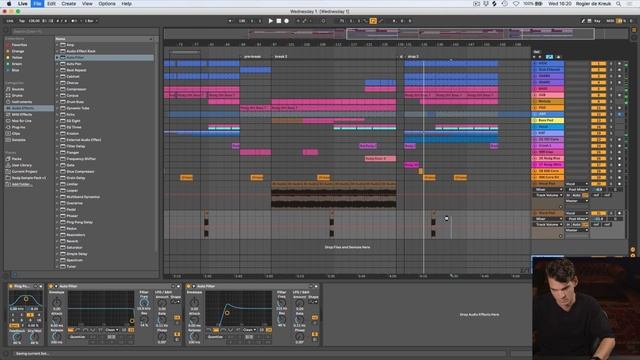Open Current Project under Places
The image size is (640, 360).
pos(24,171)
